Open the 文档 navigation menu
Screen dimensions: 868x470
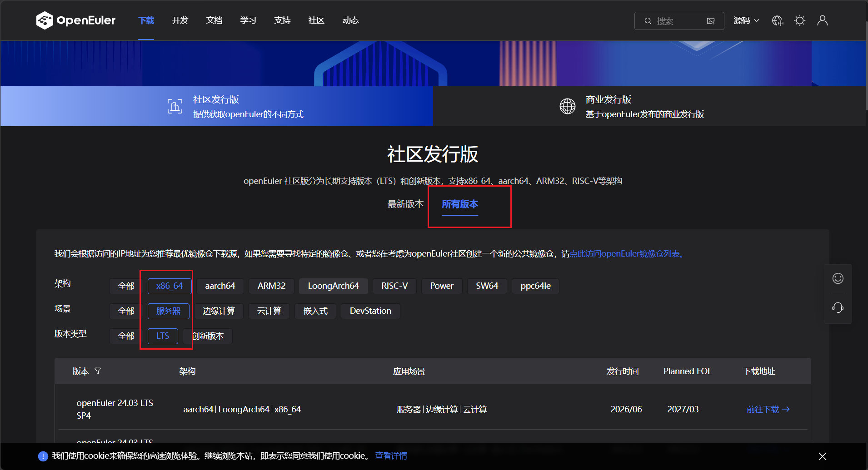pyautogui.click(x=214, y=20)
